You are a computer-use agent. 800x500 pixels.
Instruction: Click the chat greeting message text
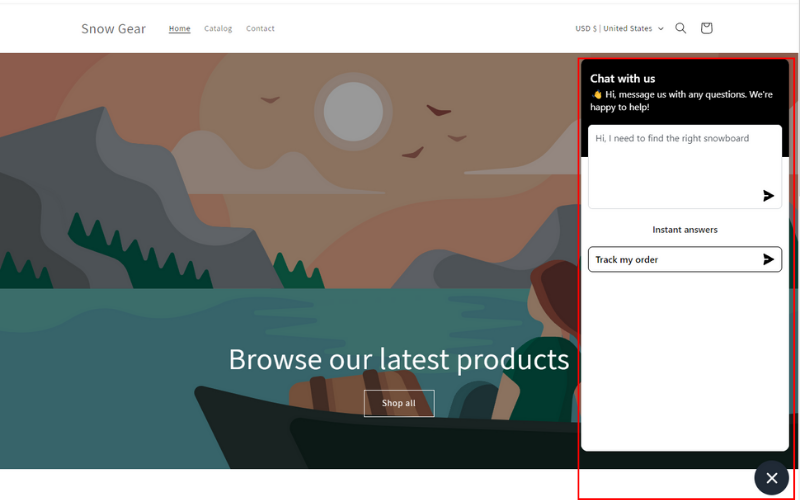[681, 101]
